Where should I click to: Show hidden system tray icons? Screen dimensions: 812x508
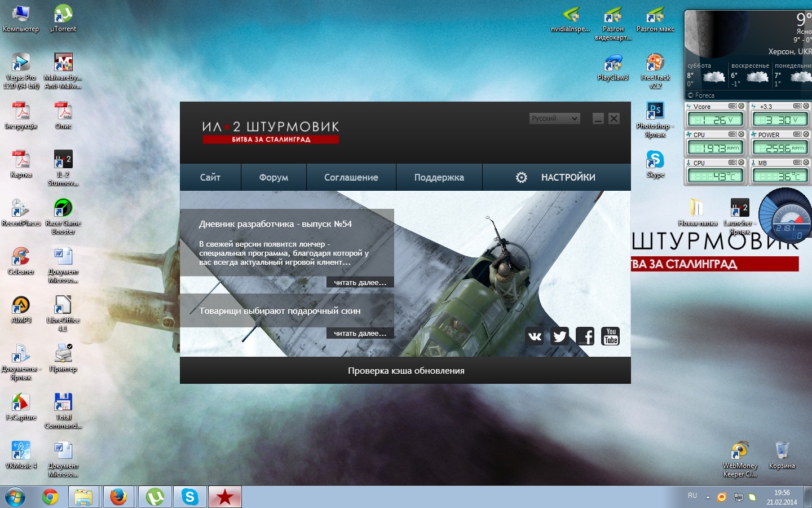click(708, 497)
